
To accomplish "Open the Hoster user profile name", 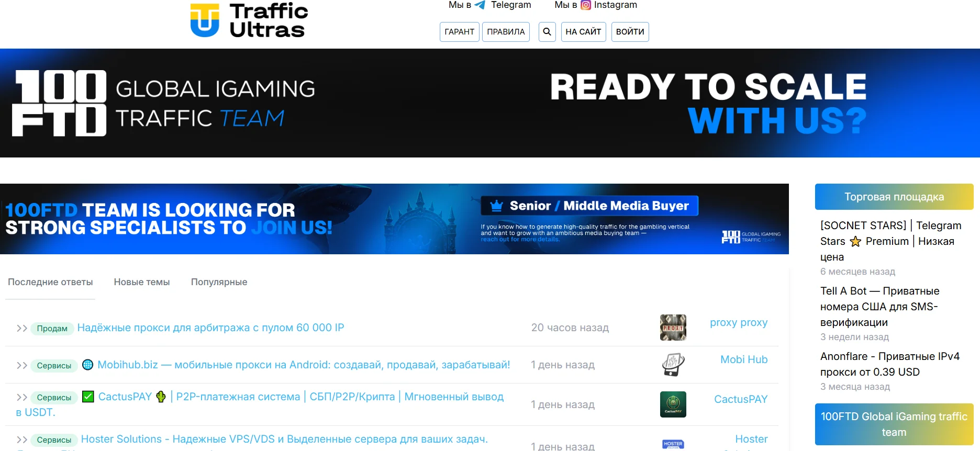I will click(752, 439).
